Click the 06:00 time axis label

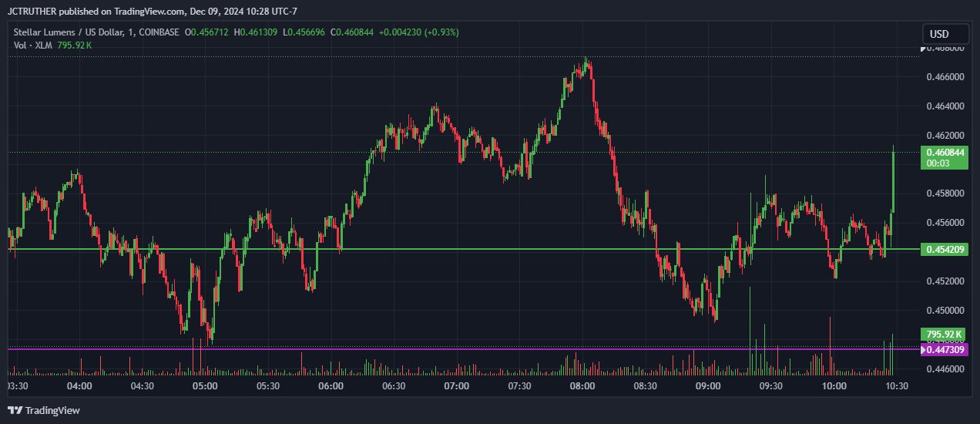(x=331, y=385)
